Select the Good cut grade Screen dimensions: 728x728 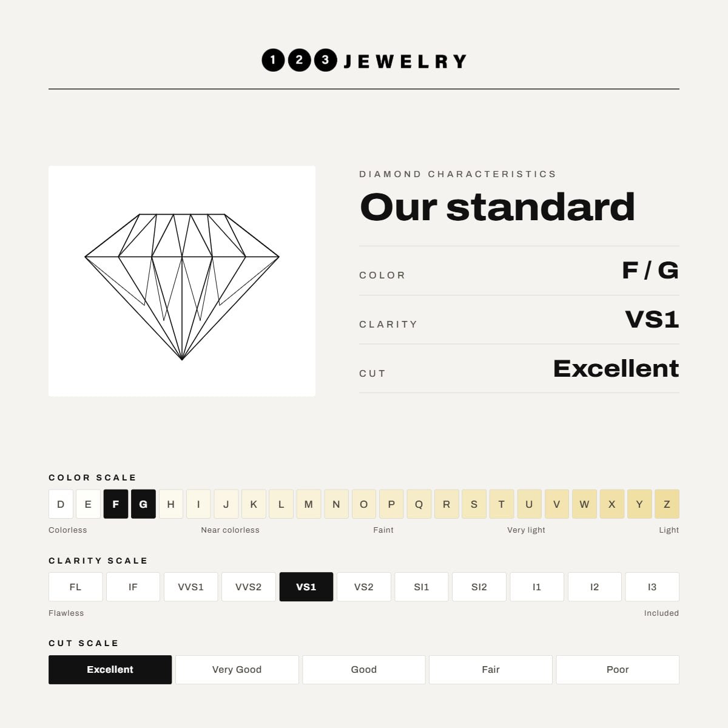(x=364, y=670)
